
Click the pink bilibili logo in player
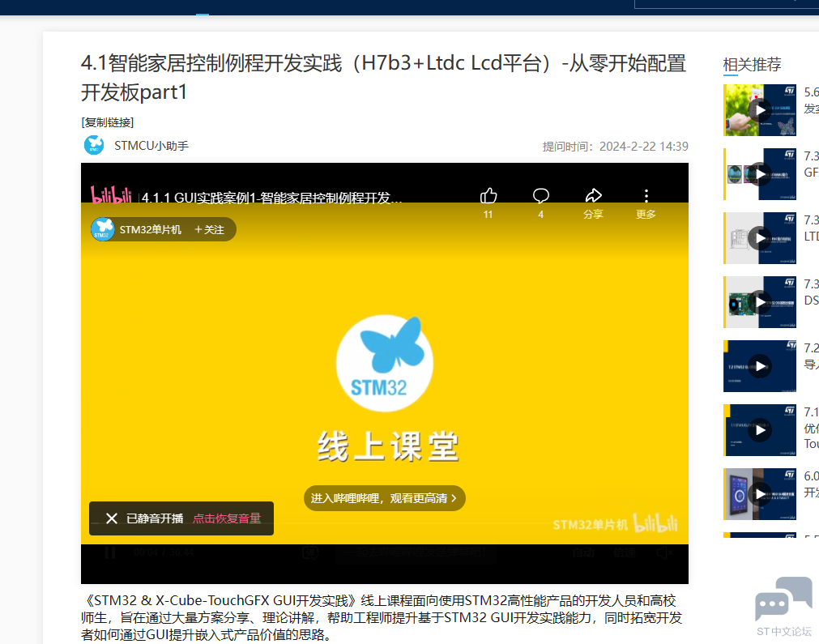point(111,195)
